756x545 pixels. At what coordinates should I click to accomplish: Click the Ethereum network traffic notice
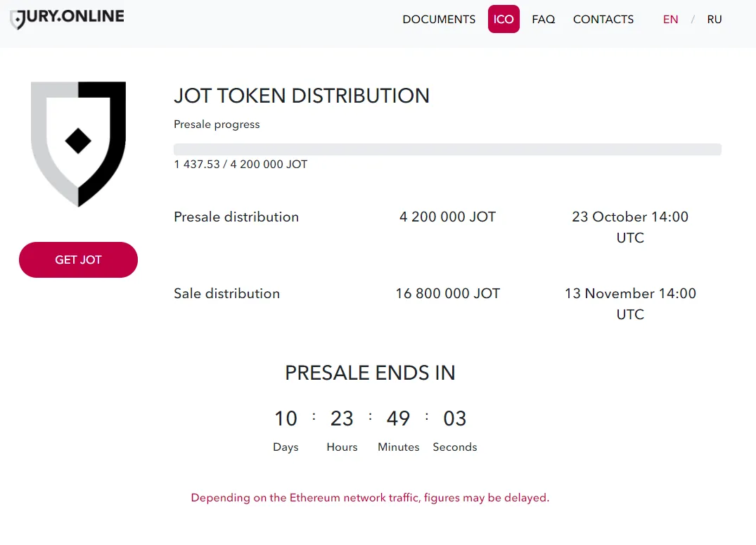point(370,497)
